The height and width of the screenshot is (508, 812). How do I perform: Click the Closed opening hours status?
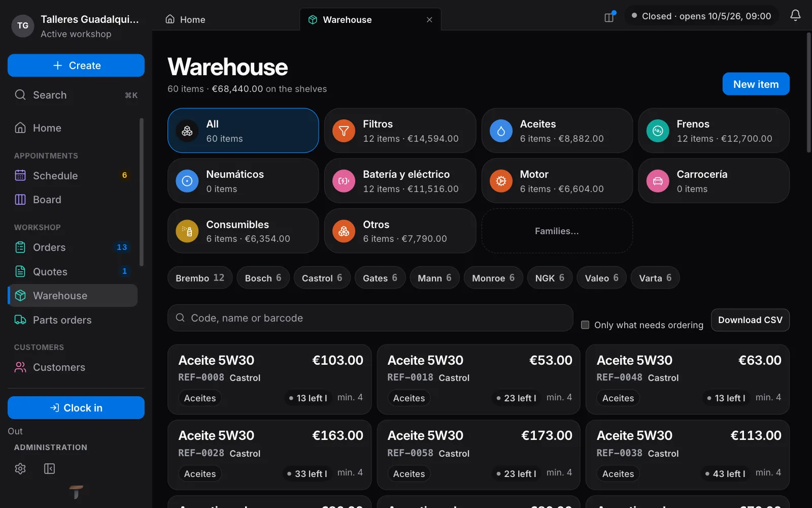coord(701,16)
